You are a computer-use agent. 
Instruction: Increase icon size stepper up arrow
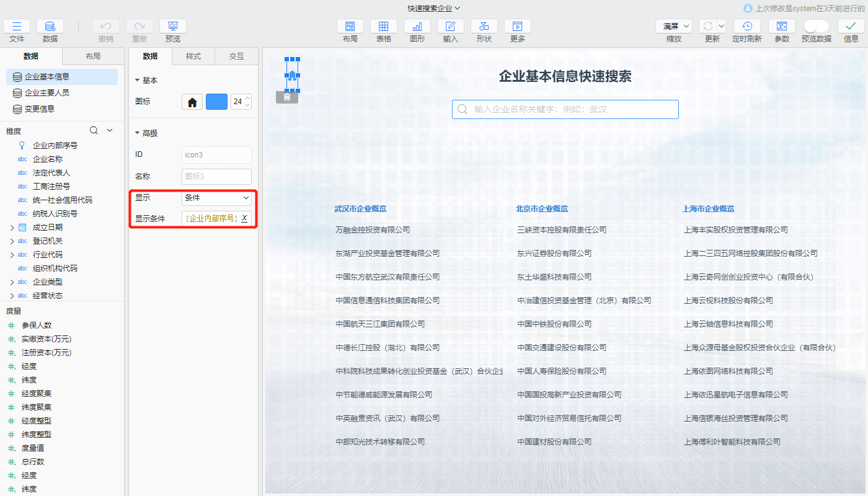[248, 98]
